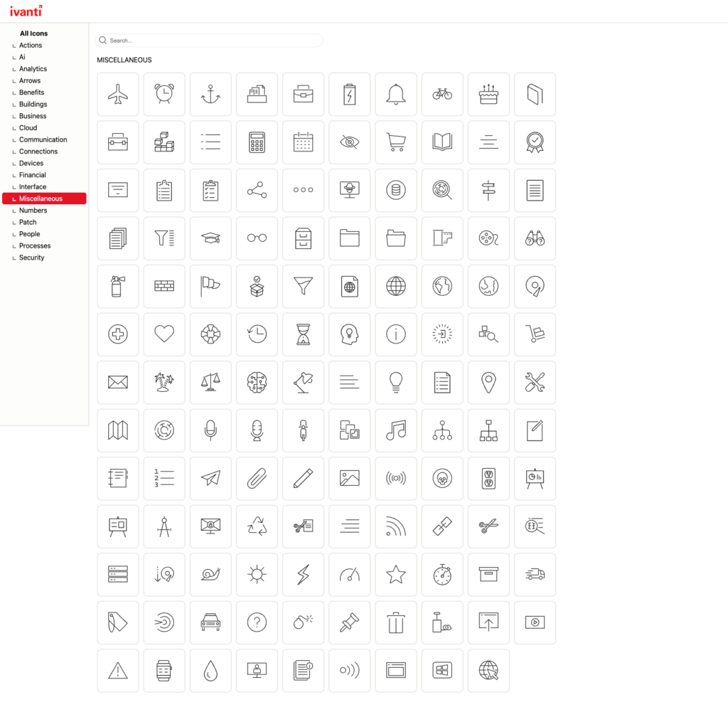The height and width of the screenshot is (712, 728).
Task: Select the scissors icon
Action: pyautogui.click(x=488, y=526)
